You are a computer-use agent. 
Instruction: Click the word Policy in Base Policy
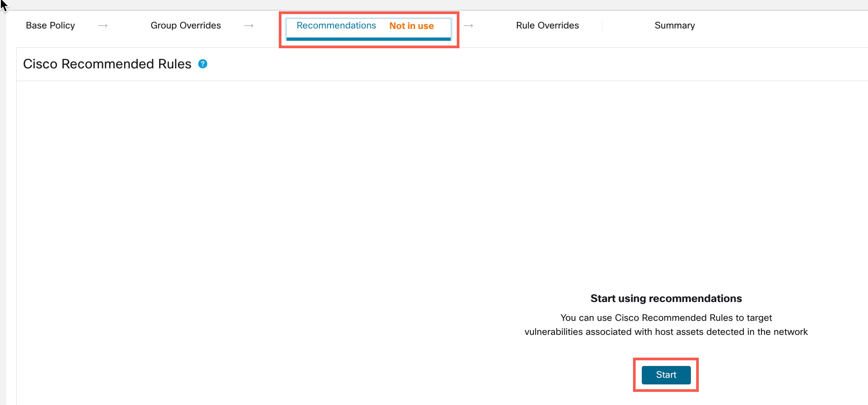point(62,25)
